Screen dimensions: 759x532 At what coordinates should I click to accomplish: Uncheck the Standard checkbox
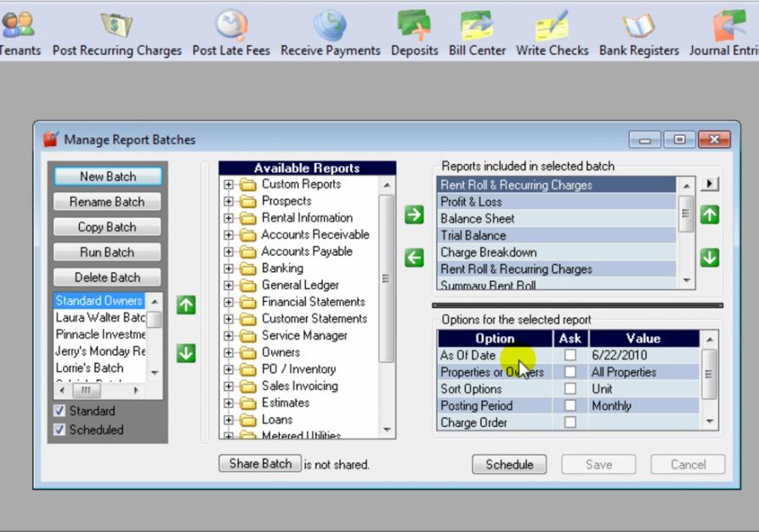59,411
